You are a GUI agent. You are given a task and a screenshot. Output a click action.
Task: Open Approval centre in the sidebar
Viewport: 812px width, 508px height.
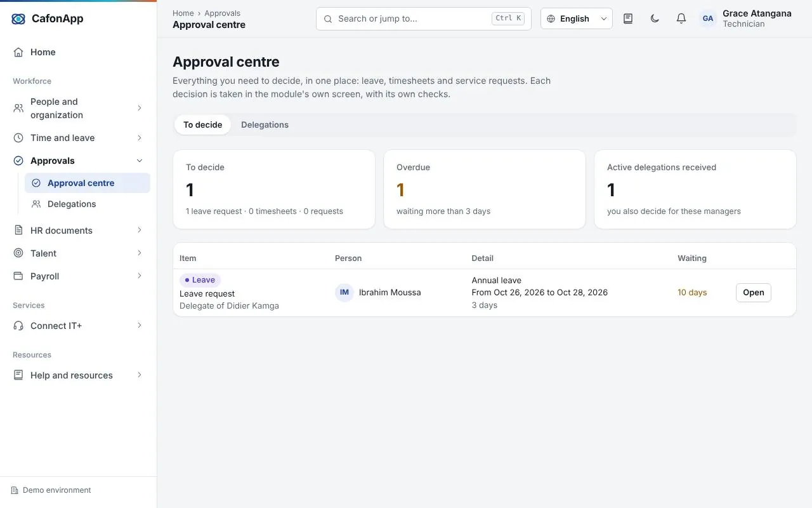(x=88, y=183)
